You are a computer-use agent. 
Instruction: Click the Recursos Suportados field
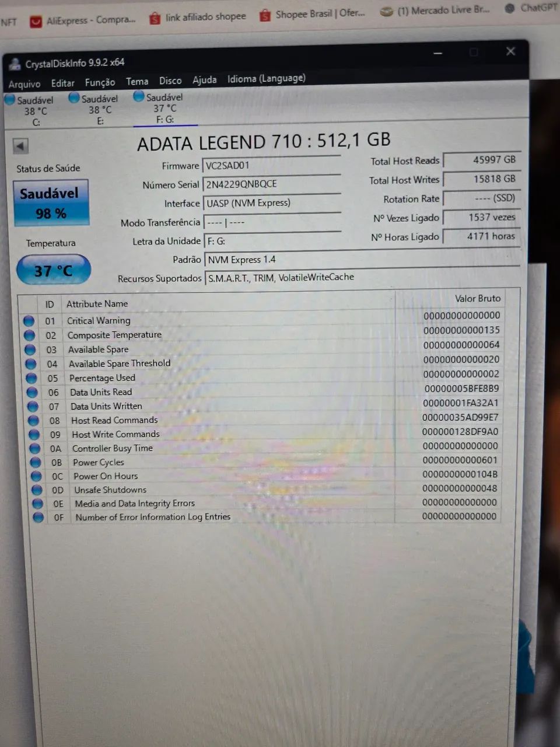[x=362, y=277]
